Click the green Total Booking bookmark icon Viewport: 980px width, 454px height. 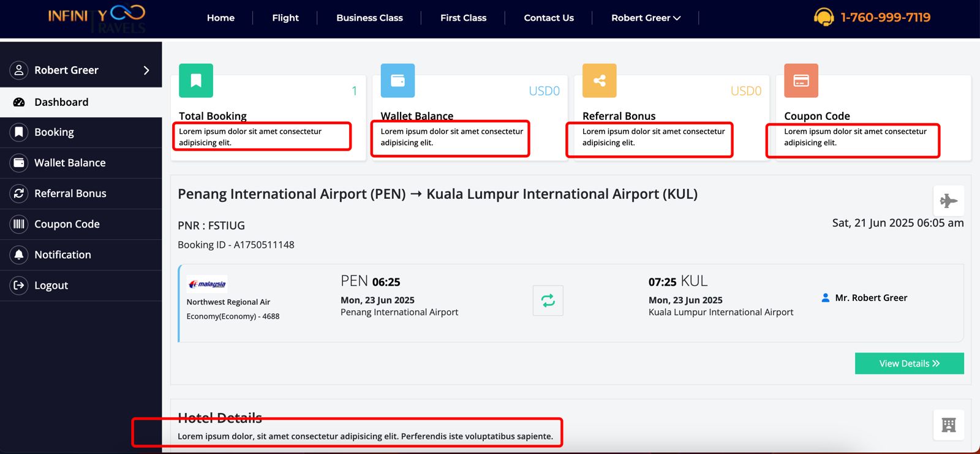click(196, 81)
